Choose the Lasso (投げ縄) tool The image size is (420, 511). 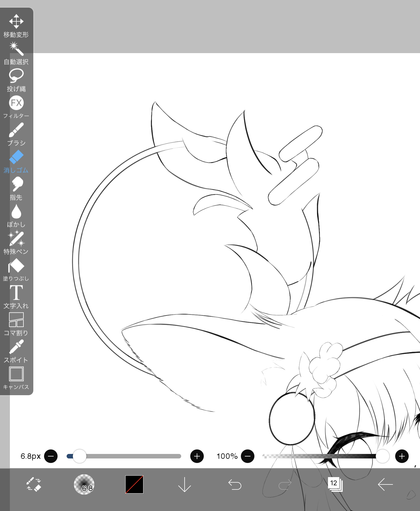(x=16, y=80)
